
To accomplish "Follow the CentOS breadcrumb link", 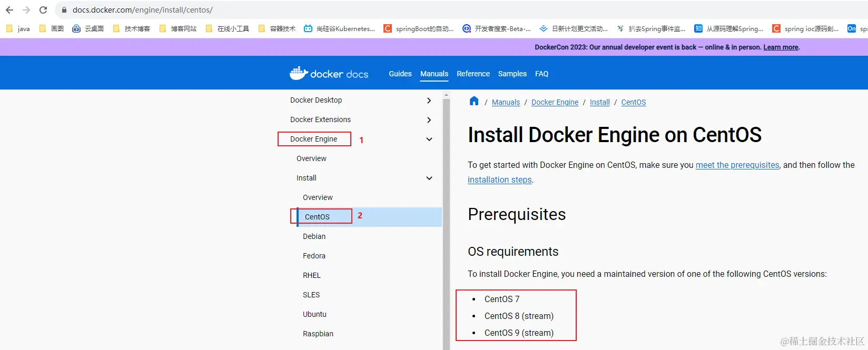I will coord(633,102).
